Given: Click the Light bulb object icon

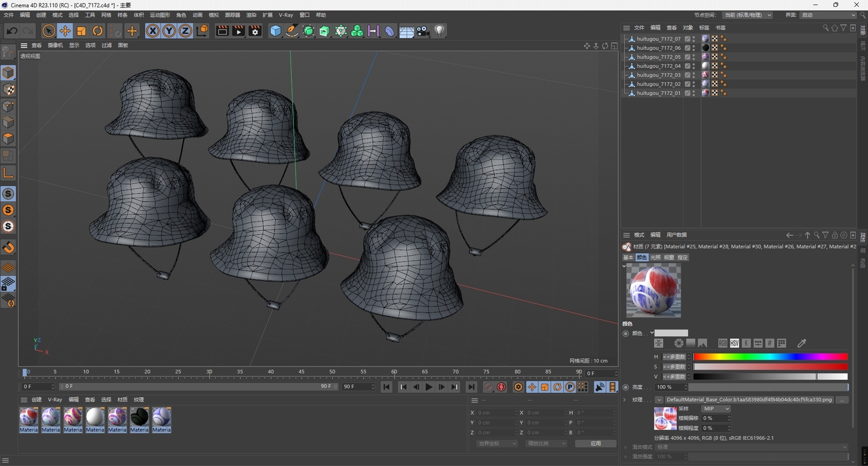Looking at the screenshot, I should [439, 31].
